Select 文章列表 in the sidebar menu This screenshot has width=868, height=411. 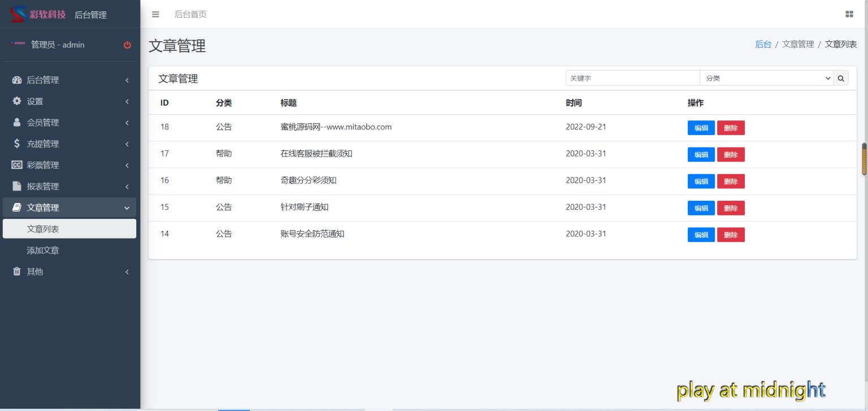(x=42, y=228)
